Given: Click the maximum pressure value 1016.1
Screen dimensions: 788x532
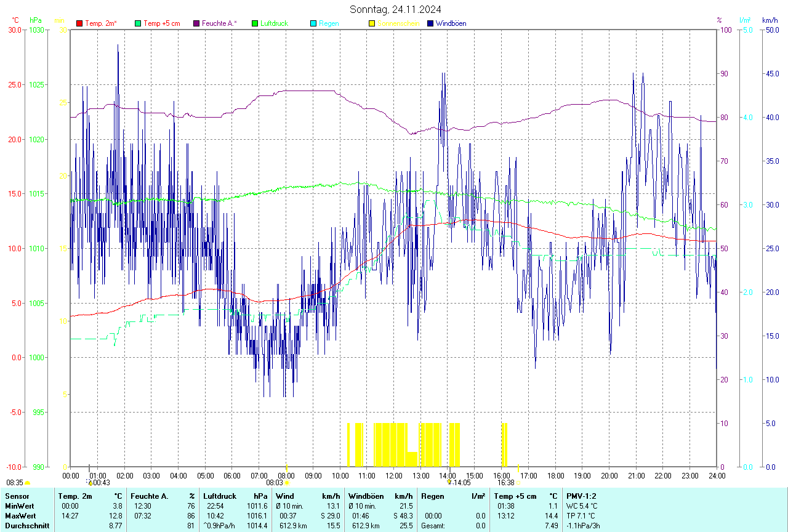Looking at the screenshot, I should pyautogui.click(x=257, y=515).
